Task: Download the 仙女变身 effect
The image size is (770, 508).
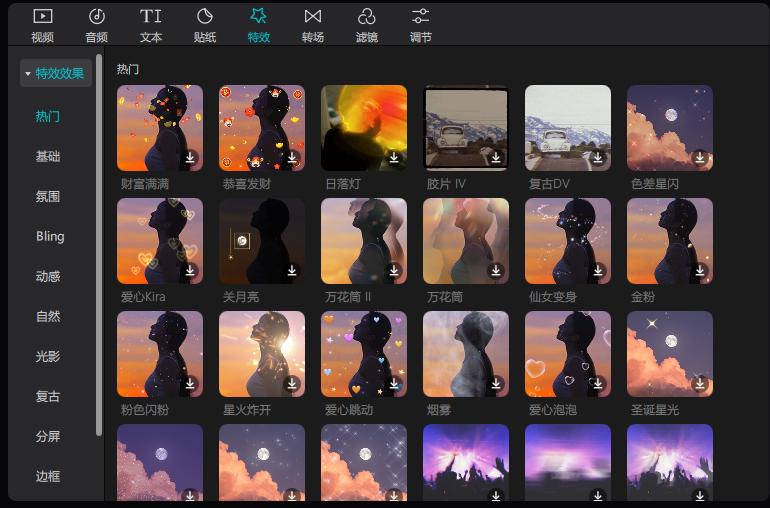Action: point(598,271)
